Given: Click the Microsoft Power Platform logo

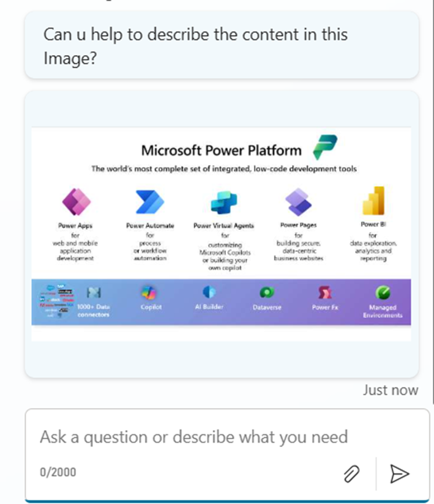Looking at the screenshot, I should click(x=324, y=148).
